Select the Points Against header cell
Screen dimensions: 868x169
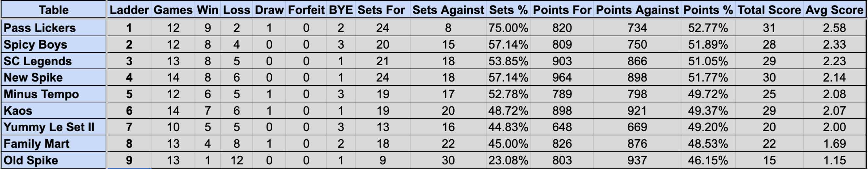637,10
